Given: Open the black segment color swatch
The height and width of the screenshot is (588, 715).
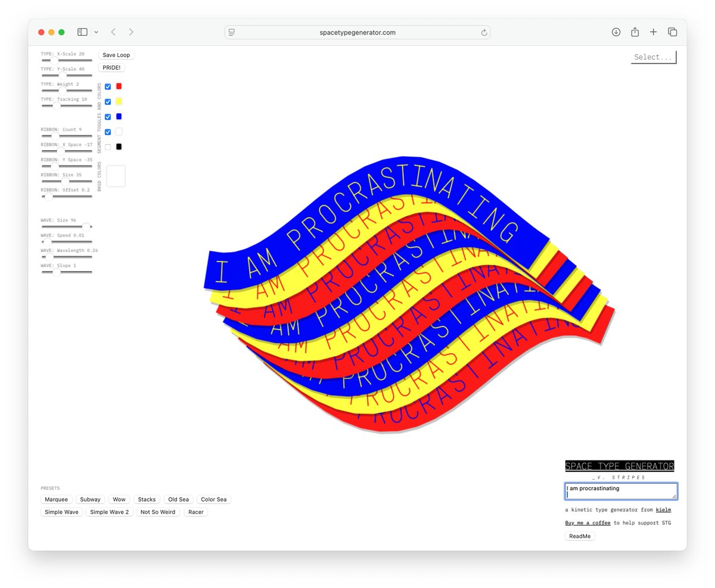Looking at the screenshot, I should (119, 147).
